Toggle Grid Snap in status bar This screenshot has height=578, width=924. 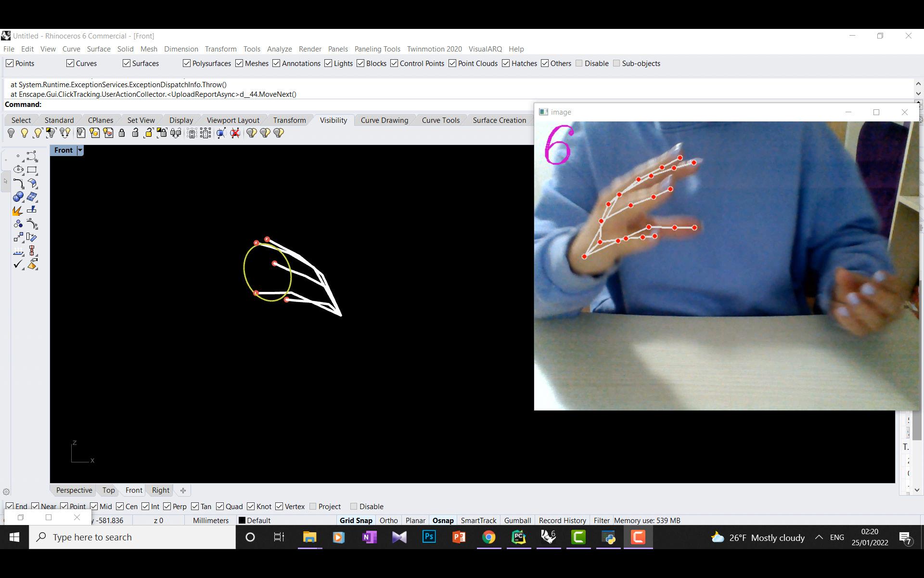[356, 520]
